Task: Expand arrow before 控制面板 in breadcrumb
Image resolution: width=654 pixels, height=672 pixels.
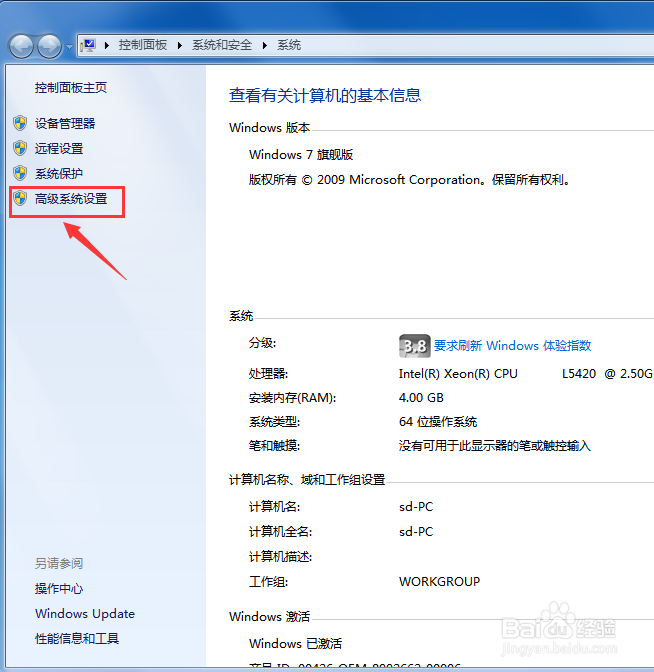Action: coord(107,45)
